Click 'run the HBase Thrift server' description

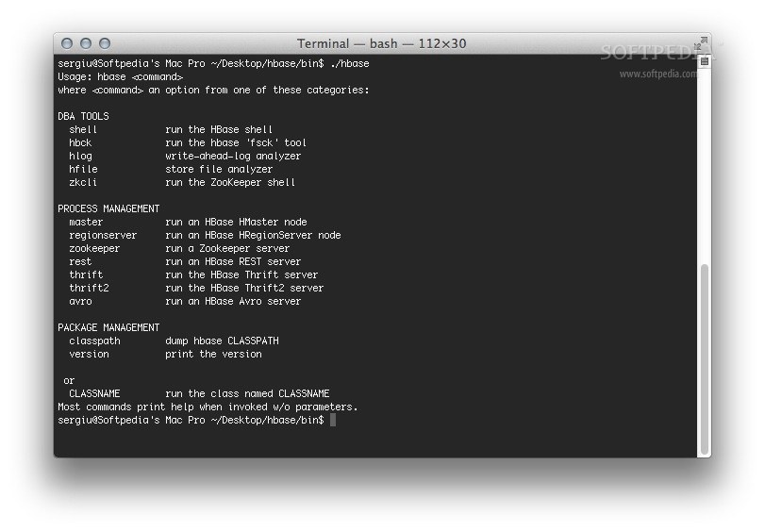click(241, 274)
